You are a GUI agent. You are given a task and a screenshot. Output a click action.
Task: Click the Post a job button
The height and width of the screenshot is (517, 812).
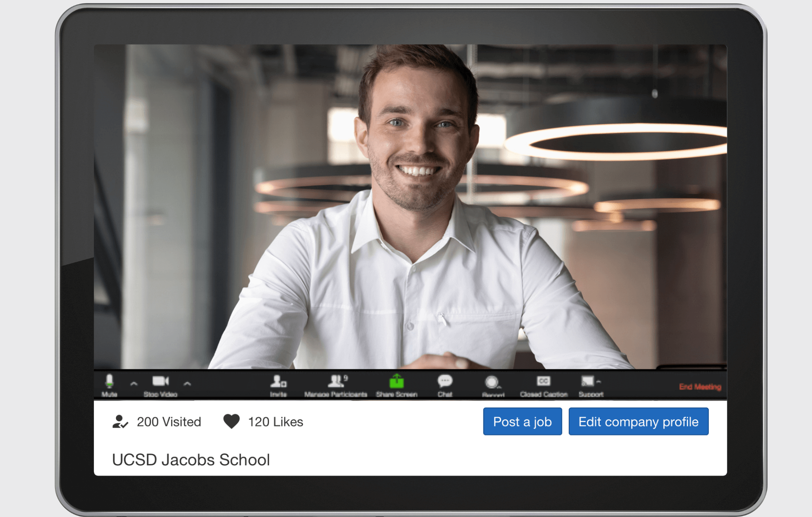[522, 421]
